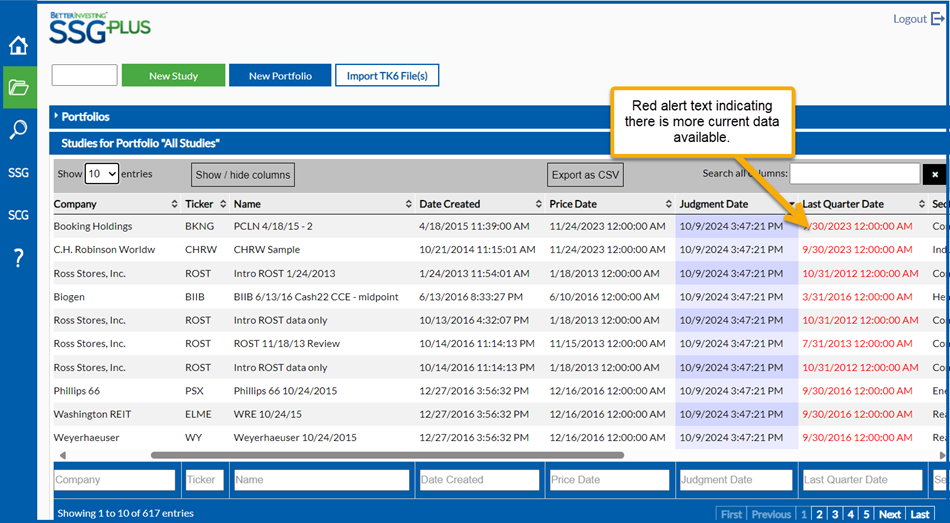Image resolution: width=950 pixels, height=523 pixels.
Task: Open the SCG sidebar item
Action: pyautogui.click(x=18, y=215)
